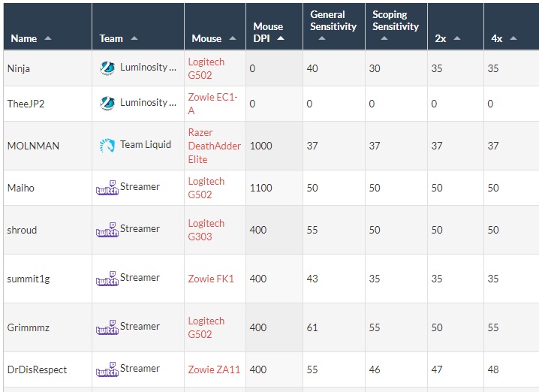Screen dimensions: 539x392
Task: Sort table by Name column arrow
Action: [48, 38]
